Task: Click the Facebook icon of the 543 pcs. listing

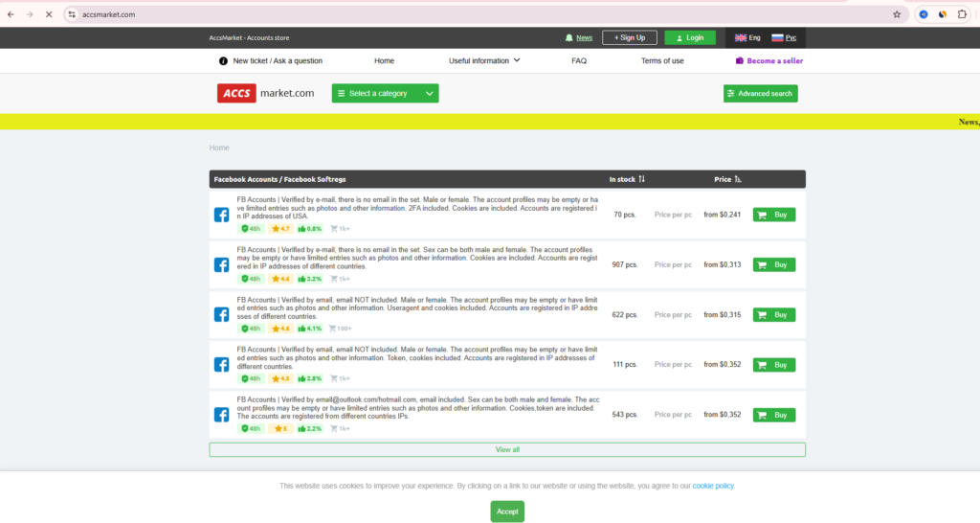Action: (221, 415)
